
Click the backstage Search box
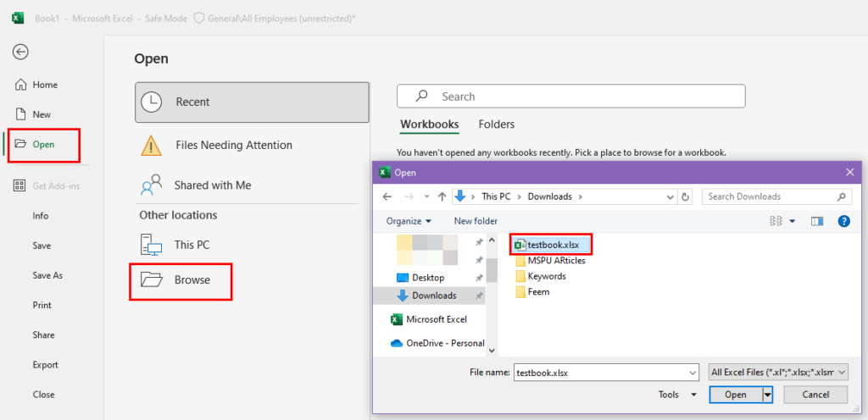[570, 97]
